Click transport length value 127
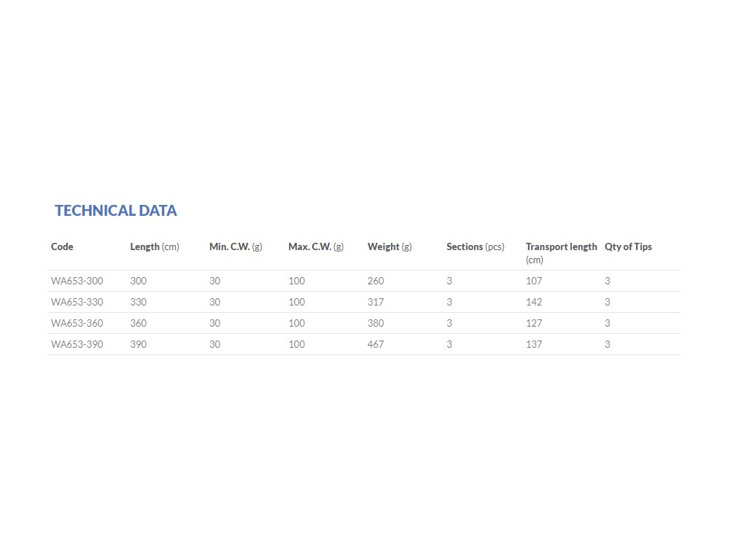The width and height of the screenshot is (747, 560). pyautogui.click(x=534, y=323)
